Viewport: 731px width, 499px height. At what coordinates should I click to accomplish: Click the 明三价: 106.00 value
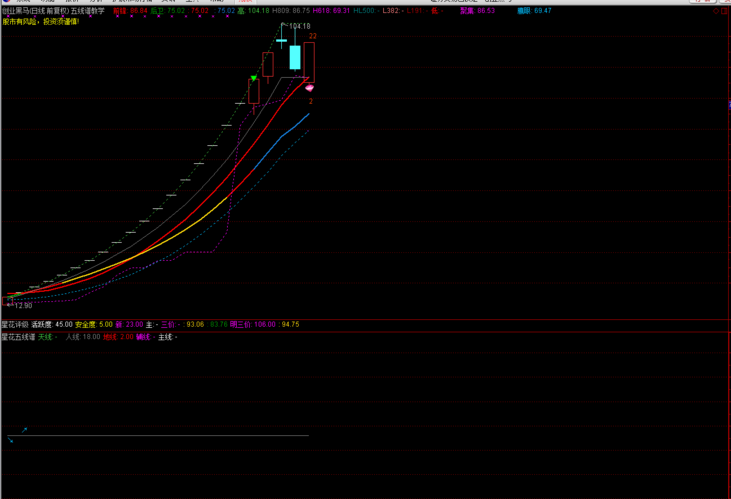pyautogui.click(x=253, y=325)
